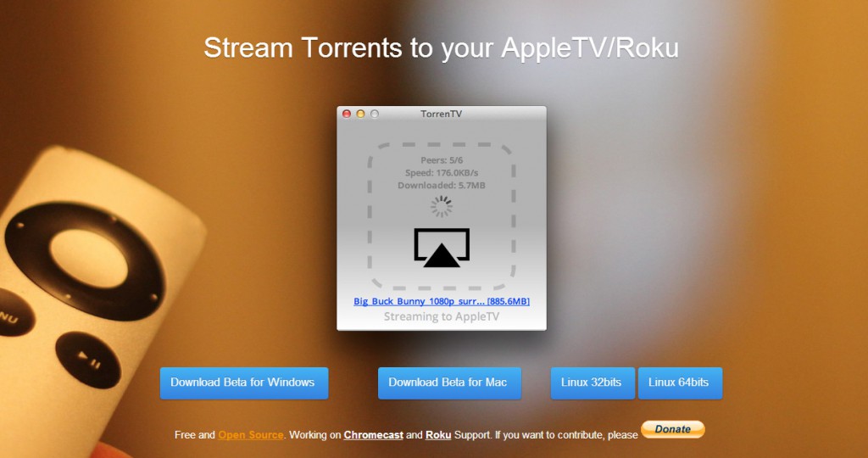Click the 'Speed: 176.0KB/s' text
Image resolution: width=868 pixels, height=458 pixels.
click(x=442, y=173)
